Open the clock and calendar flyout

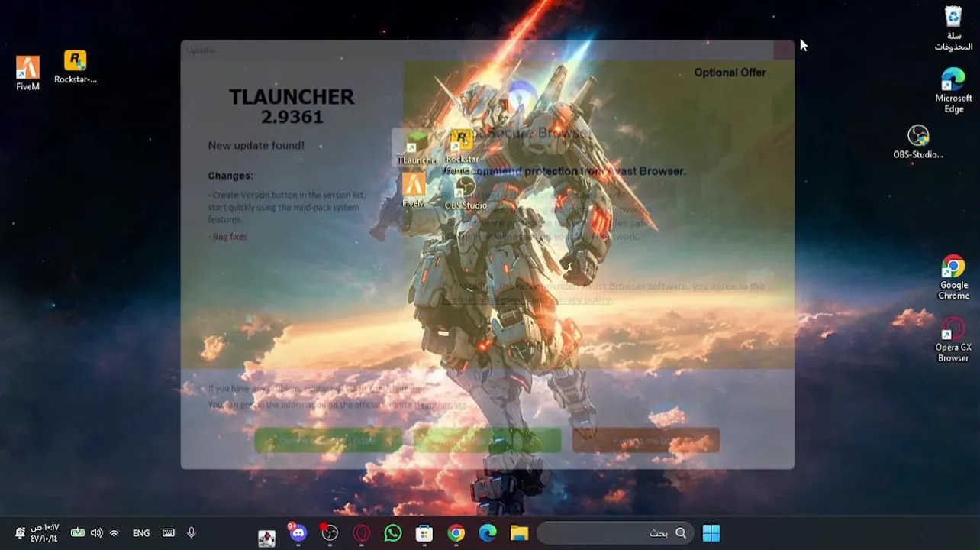[44, 533]
